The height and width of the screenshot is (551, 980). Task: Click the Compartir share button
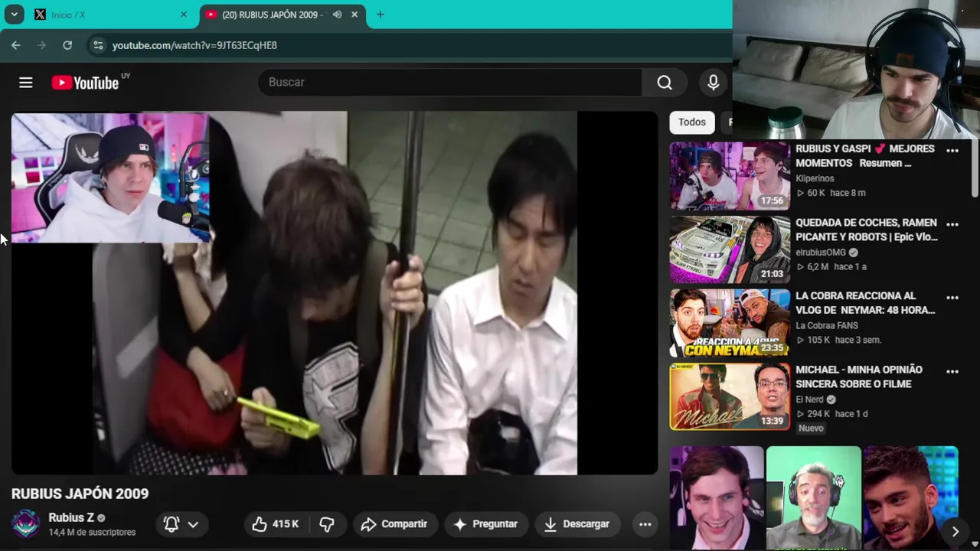pos(394,524)
